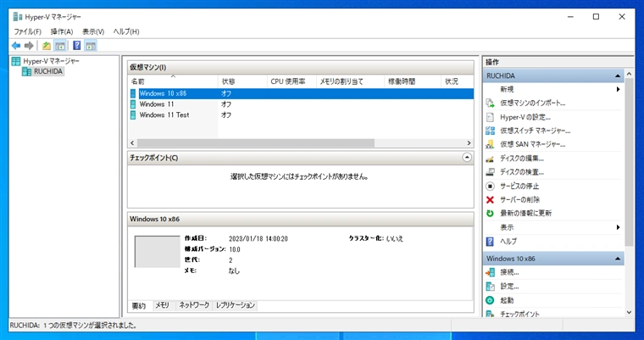Viewport: 644px width, 340px height.
Task: Click the red X サーバーの削除 icon
Action: pyautogui.click(x=490, y=200)
